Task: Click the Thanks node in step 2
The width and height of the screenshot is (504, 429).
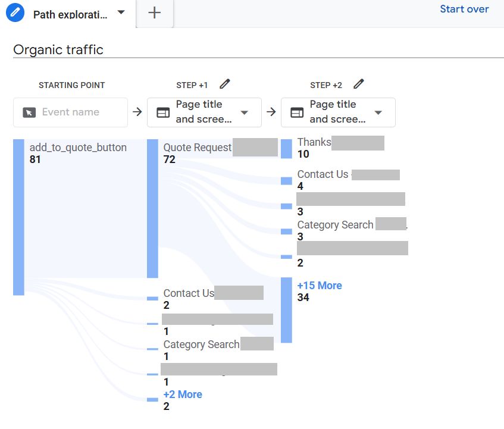Action: [286, 149]
